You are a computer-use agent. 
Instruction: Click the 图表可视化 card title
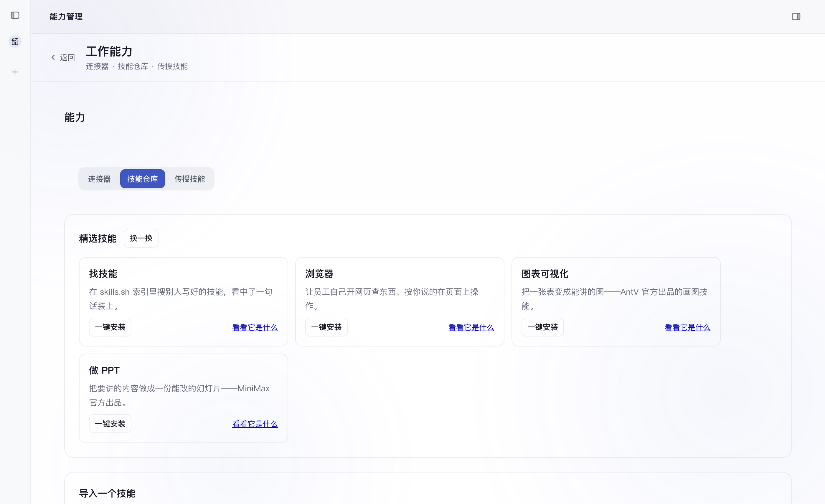[x=545, y=274]
